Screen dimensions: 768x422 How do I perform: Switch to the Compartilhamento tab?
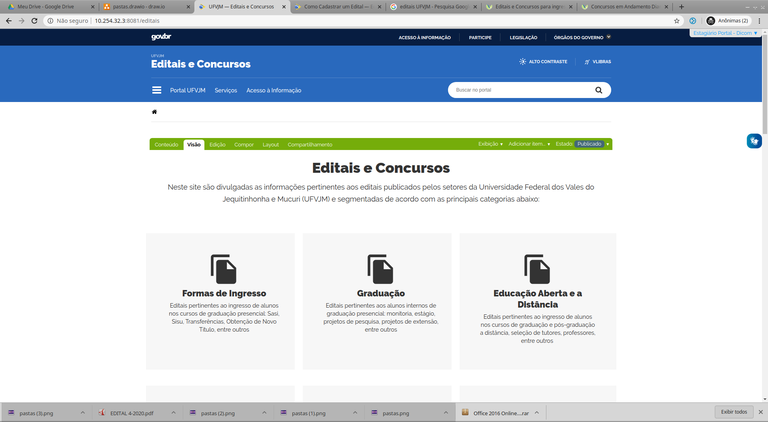pyautogui.click(x=310, y=144)
